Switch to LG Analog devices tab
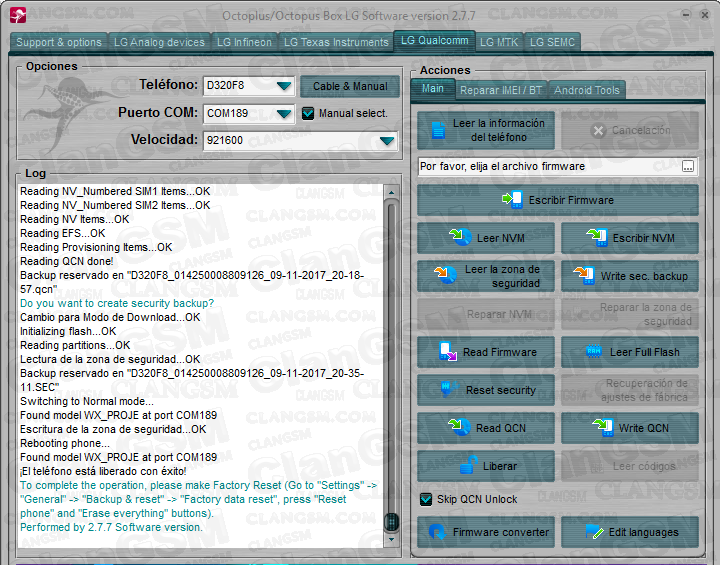The width and height of the screenshot is (720, 565). tap(159, 42)
